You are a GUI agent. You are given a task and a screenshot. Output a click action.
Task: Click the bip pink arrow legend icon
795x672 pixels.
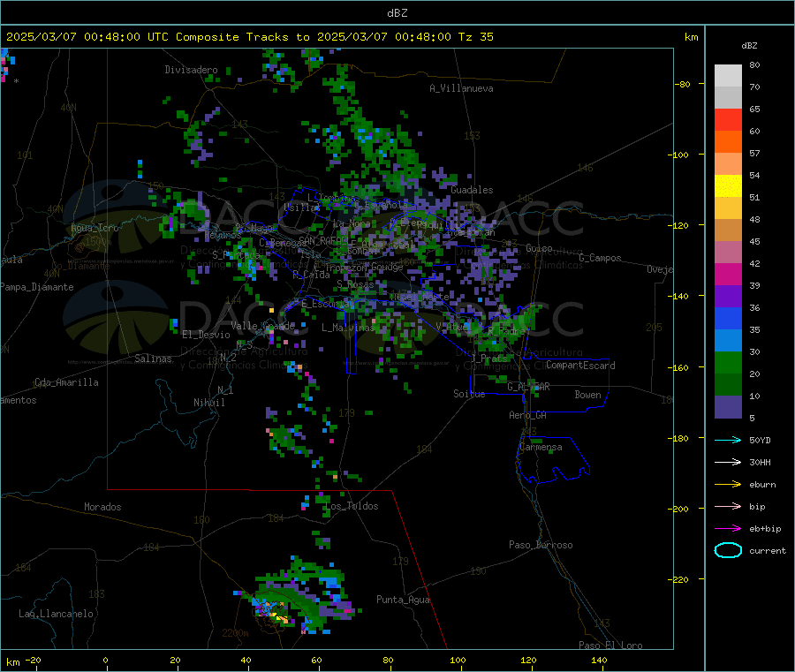tap(728, 506)
